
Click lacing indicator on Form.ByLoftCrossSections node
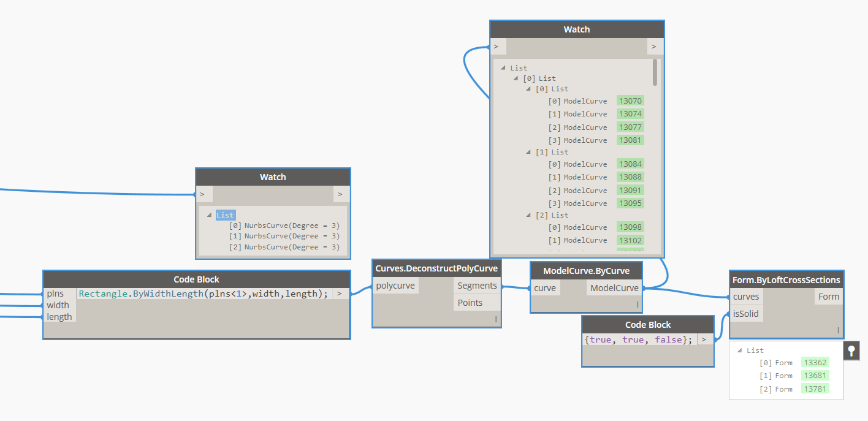coord(837,330)
